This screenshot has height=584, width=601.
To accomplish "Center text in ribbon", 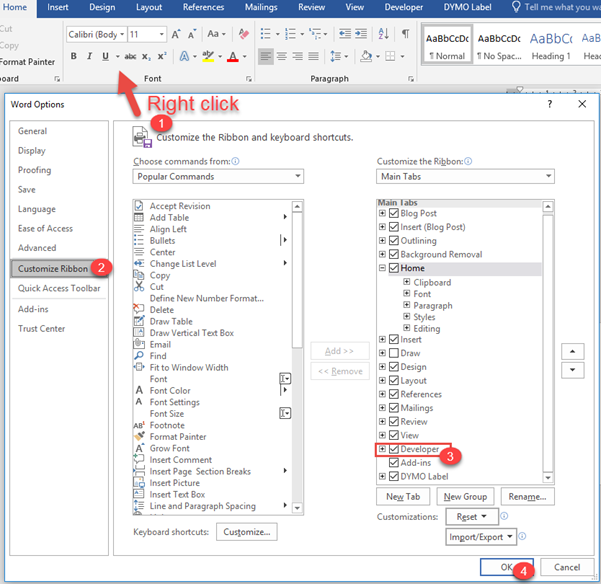I will pos(282,56).
